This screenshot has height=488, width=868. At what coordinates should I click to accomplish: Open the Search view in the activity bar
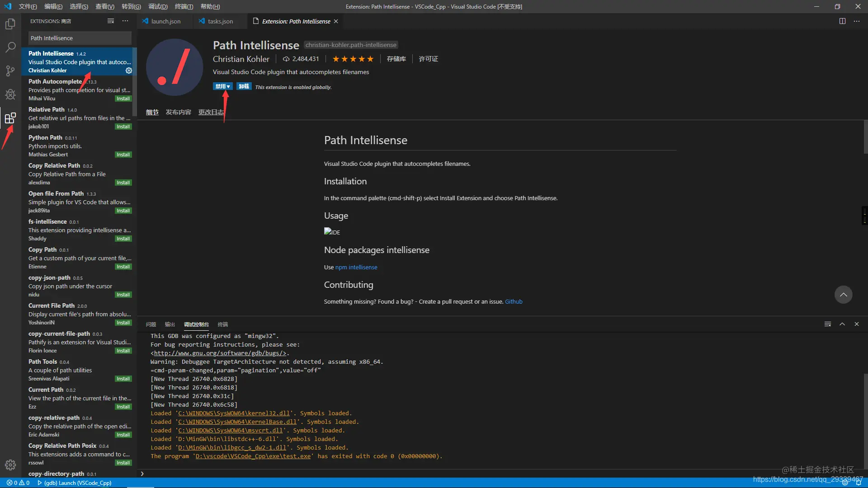tap(10, 47)
